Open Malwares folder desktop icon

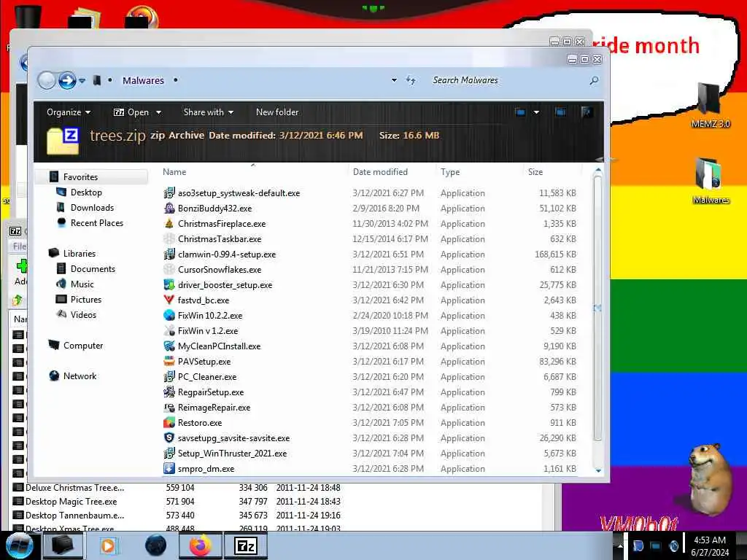coord(711,181)
